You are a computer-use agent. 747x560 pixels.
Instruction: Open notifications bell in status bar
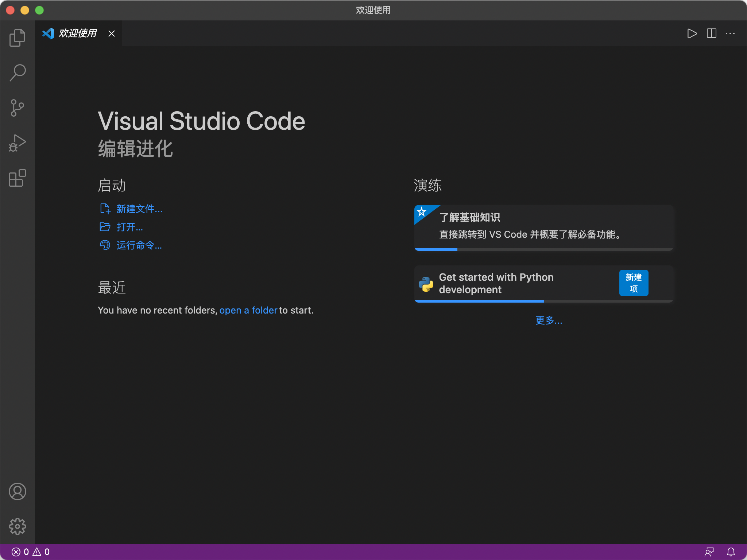pos(731,552)
